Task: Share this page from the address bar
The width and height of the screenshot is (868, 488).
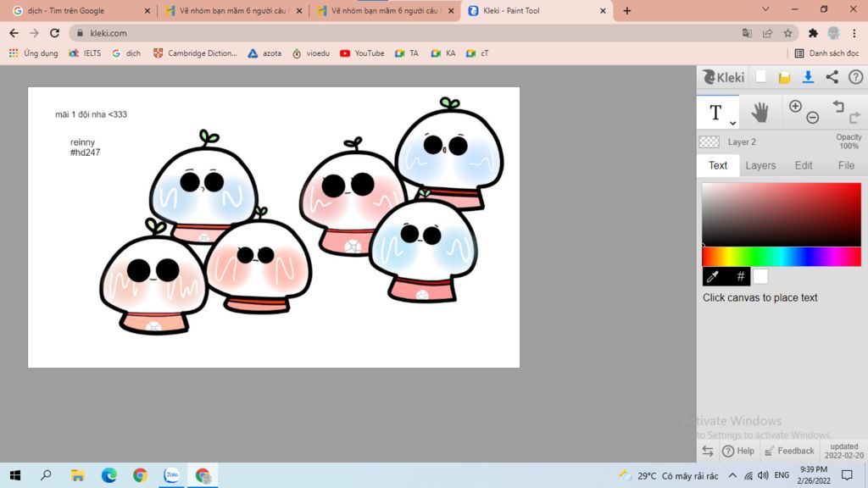Action: coord(767,33)
